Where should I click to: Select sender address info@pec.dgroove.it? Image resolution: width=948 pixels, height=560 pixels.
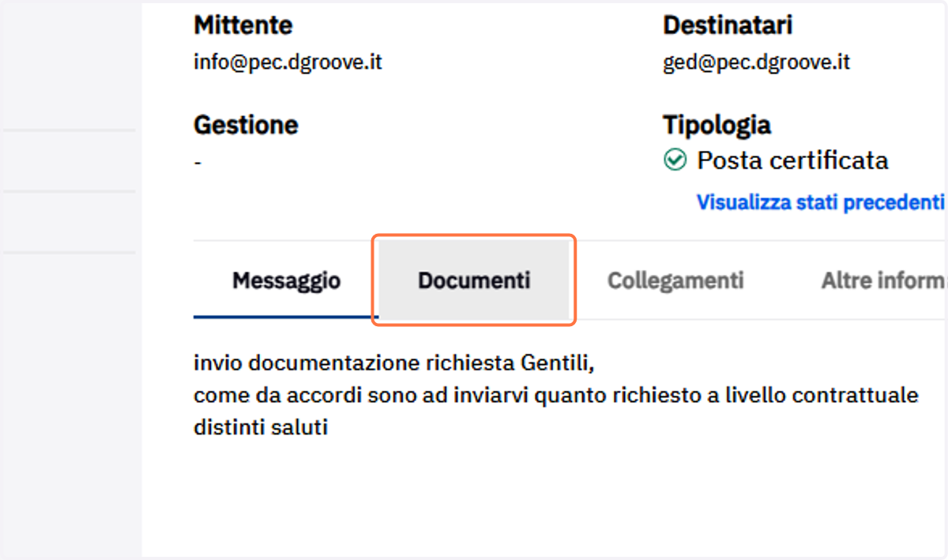pyautogui.click(x=288, y=62)
